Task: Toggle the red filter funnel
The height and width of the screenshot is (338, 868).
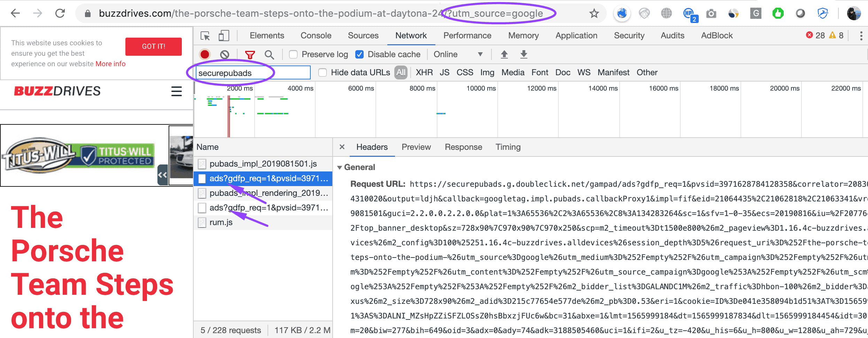Action: tap(250, 55)
